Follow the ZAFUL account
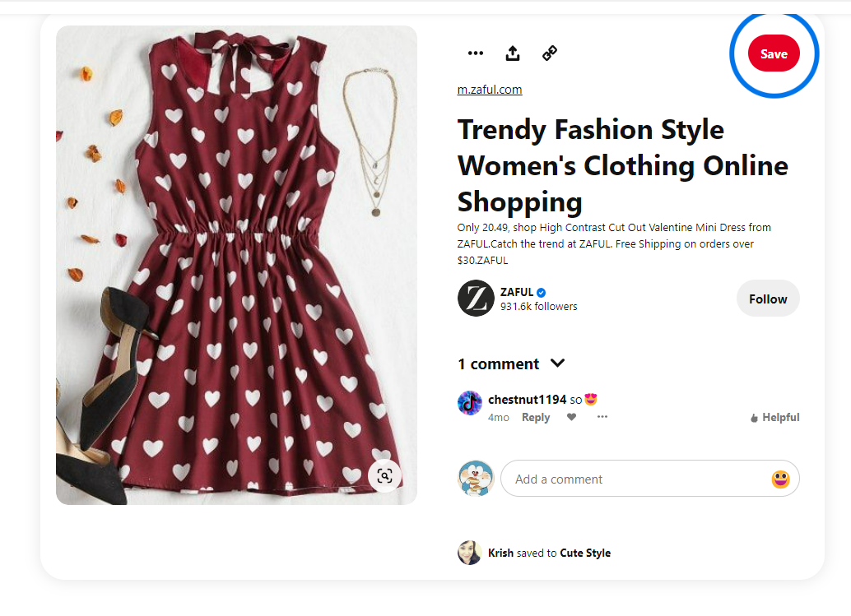This screenshot has height=616, width=851. pos(768,299)
